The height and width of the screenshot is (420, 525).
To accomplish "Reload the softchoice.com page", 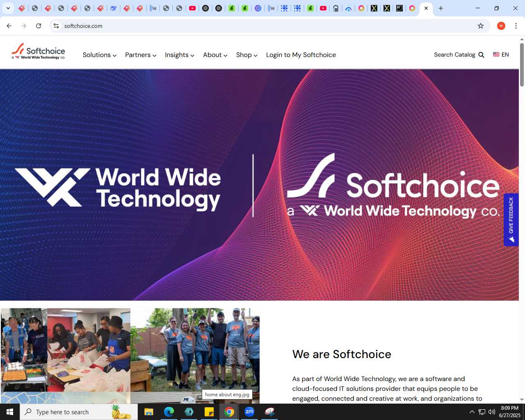I will pos(39,26).
